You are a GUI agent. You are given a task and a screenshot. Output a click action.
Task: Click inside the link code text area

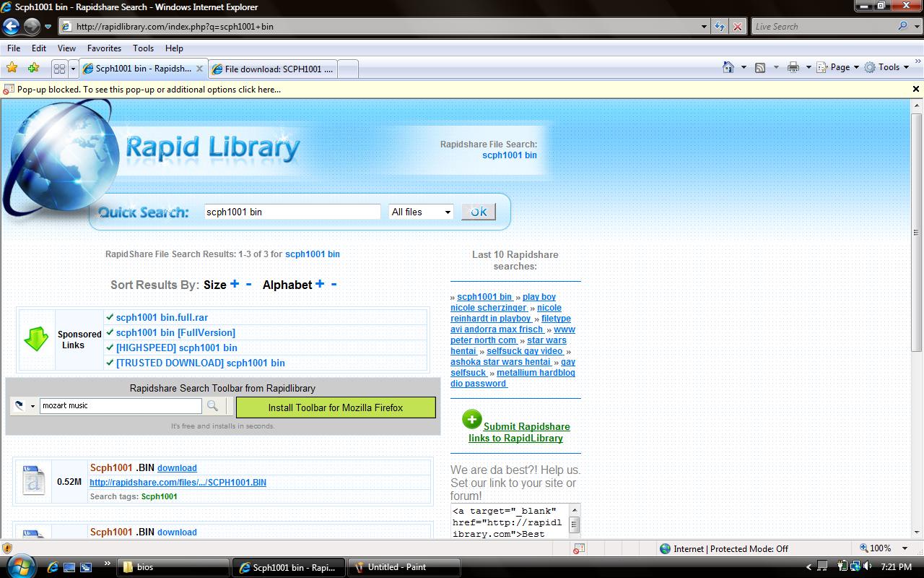(x=510, y=521)
